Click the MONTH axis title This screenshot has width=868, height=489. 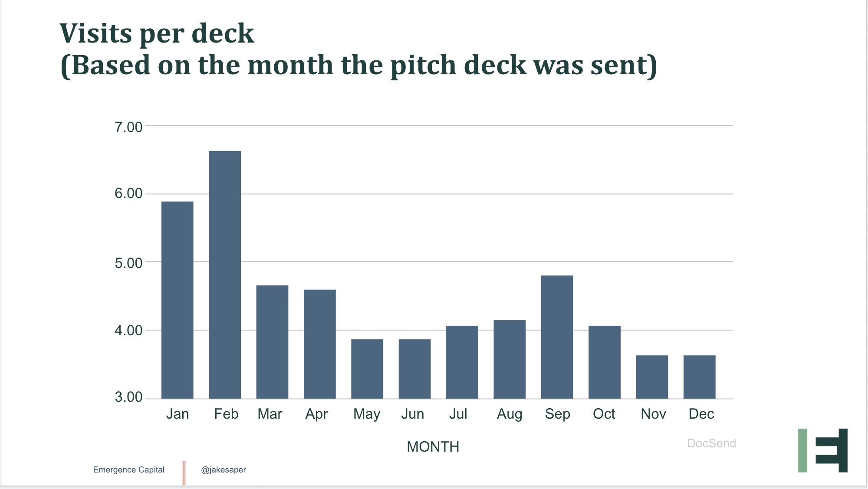[x=433, y=447]
